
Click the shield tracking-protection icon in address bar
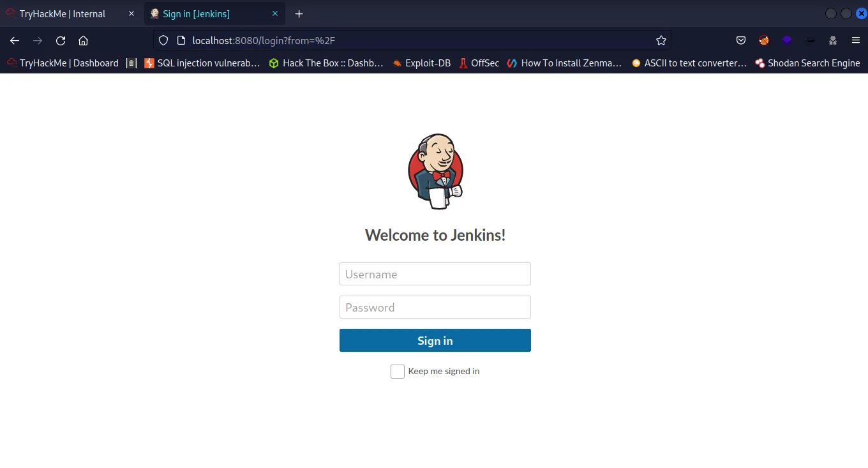coord(163,40)
